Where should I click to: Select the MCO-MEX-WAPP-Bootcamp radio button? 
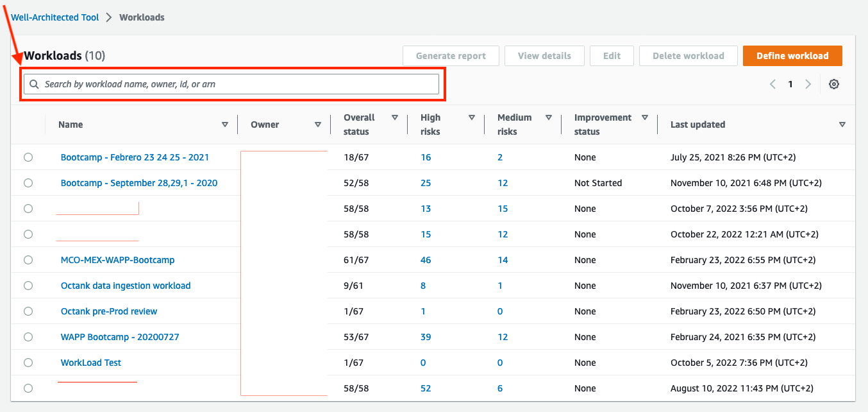28,259
